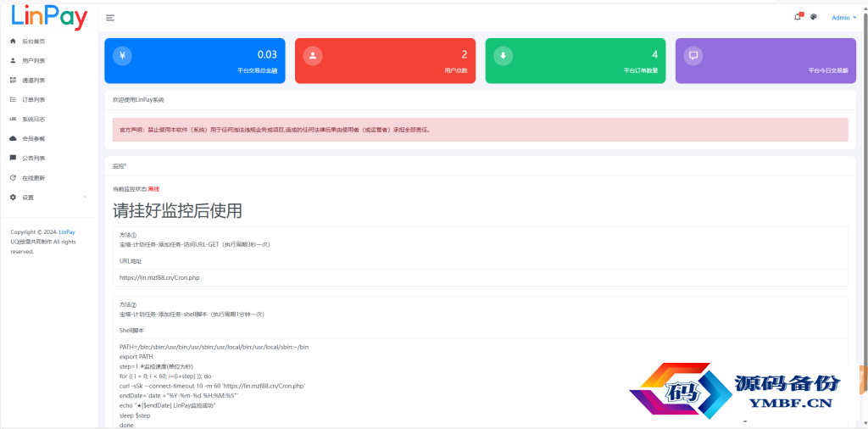Click the yen icon on the blue card
868x429 pixels.
point(122,55)
